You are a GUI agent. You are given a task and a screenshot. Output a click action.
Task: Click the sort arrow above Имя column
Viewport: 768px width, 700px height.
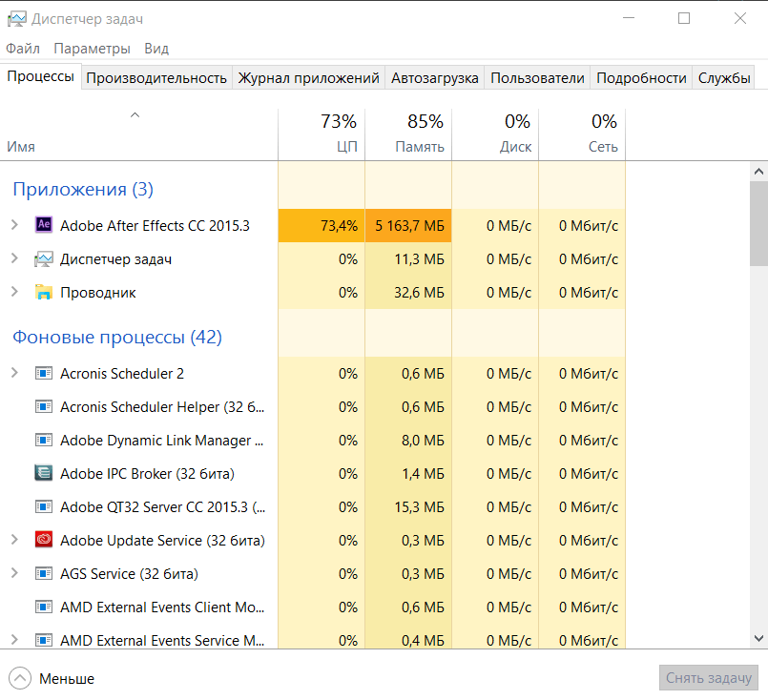pos(135,115)
